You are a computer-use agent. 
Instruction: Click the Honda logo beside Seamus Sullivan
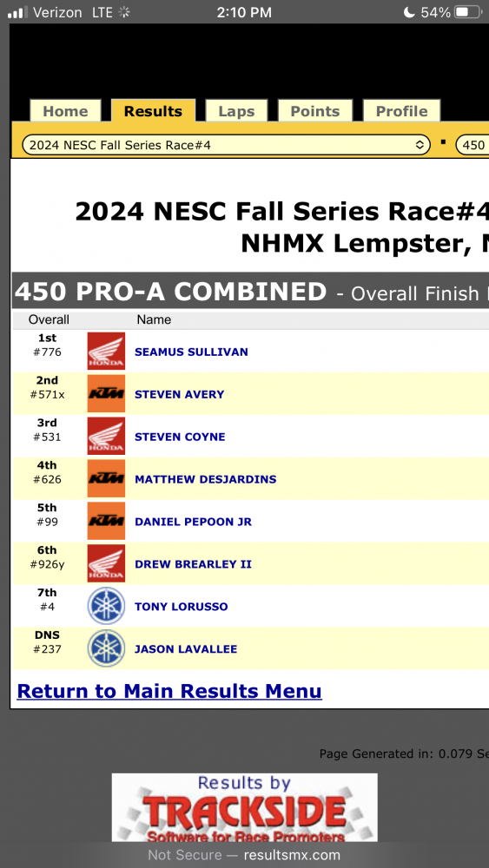(x=106, y=351)
